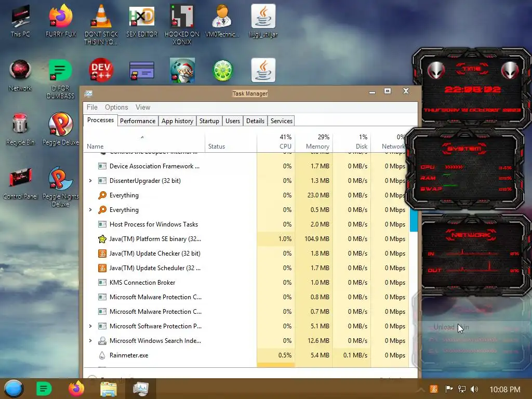Open the View menu
The height and width of the screenshot is (399, 532).
point(143,107)
